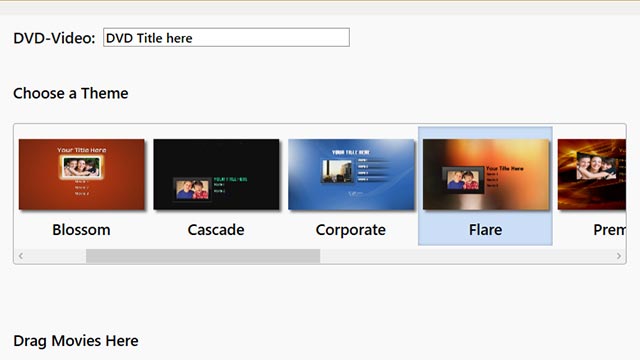Select the Corporate theme thumbnail

[351, 175]
